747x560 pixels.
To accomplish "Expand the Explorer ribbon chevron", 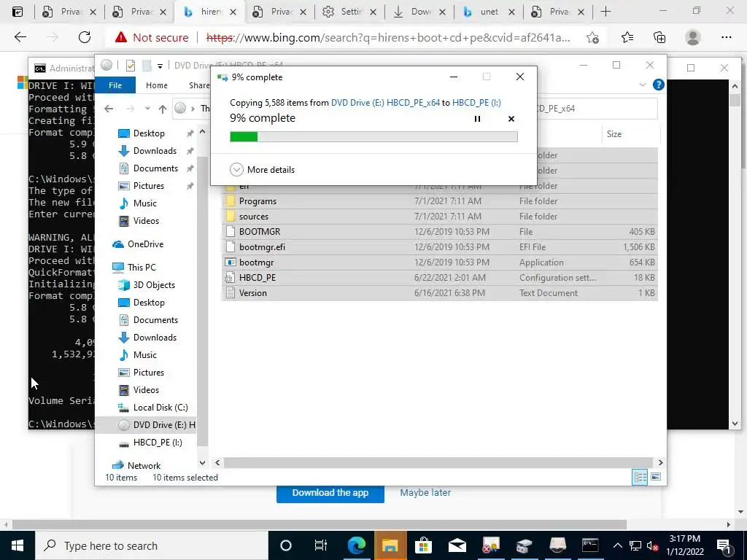I will click(642, 85).
